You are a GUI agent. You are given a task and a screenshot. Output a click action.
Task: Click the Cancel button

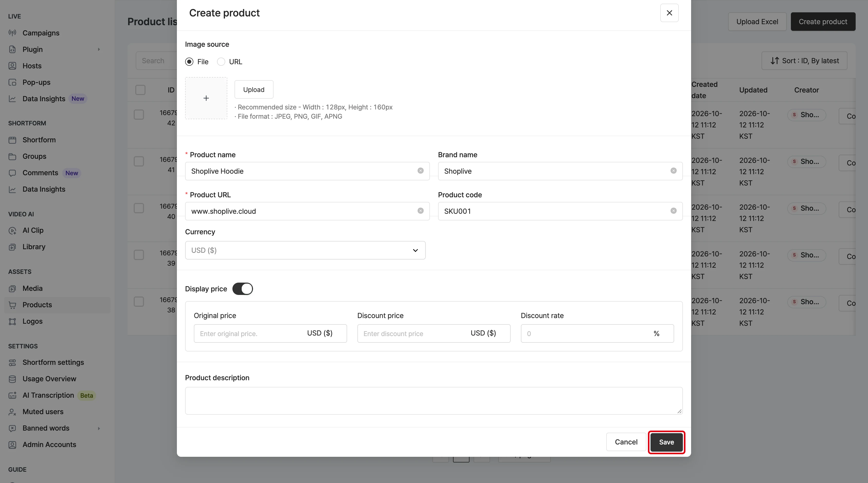pyautogui.click(x=626, y=442)
